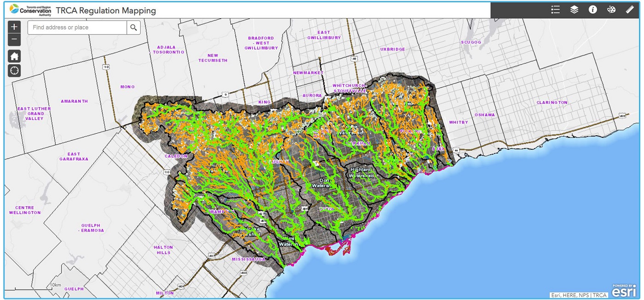Open the Basemap Gallery
Screen dimensions: 644x300
pos(610,9)
